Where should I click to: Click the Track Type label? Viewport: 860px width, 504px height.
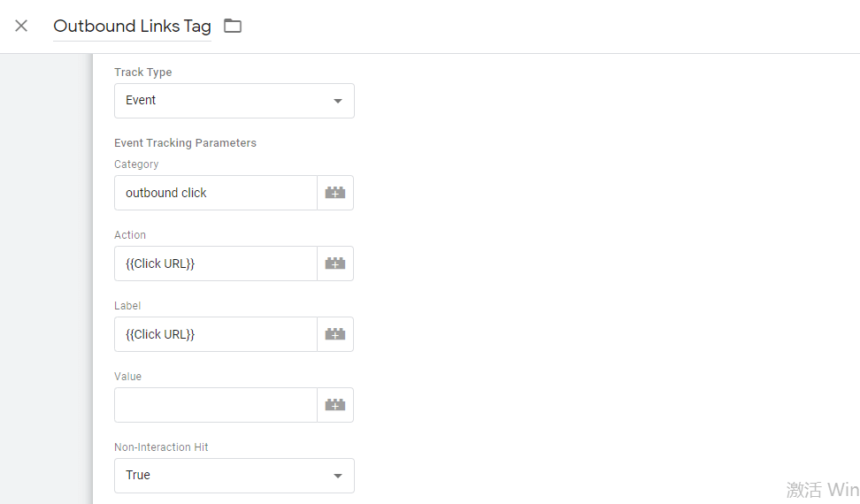pos(143,73)
